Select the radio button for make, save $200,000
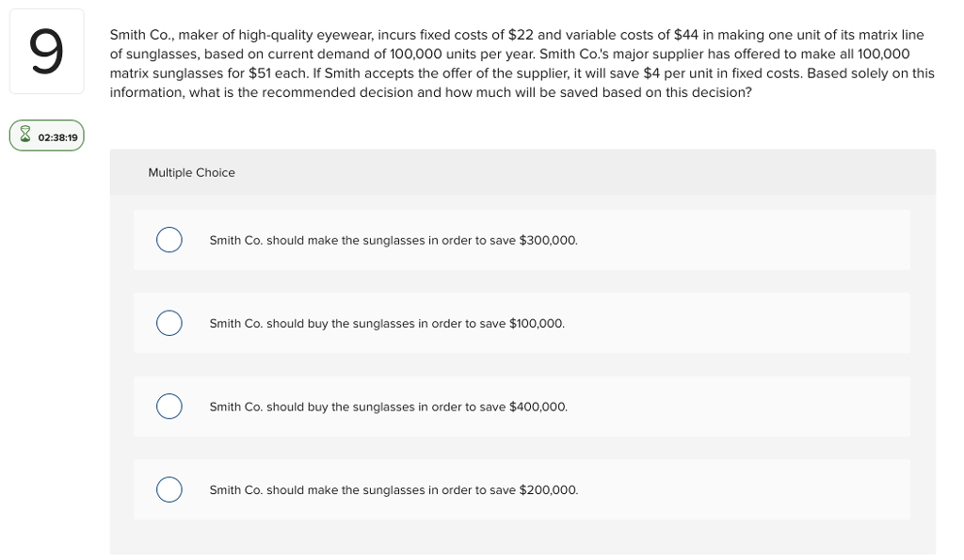This screenshot has height=560, width=964. (x=169, y=489)
